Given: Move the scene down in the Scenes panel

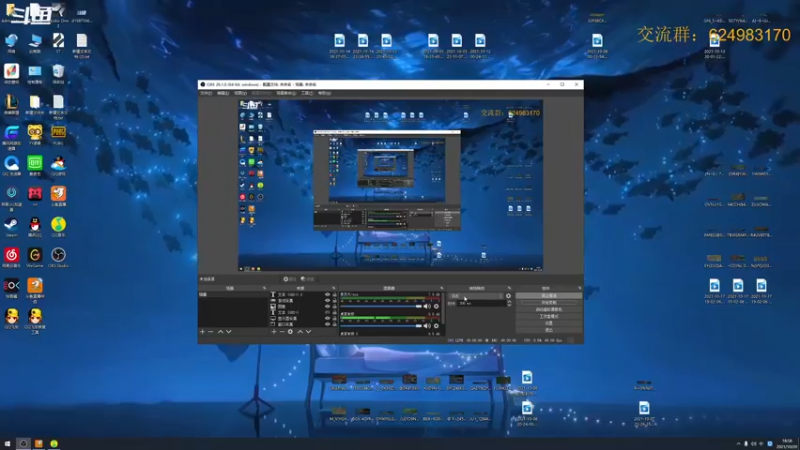Looking at the screenshot, I should point(229,332).
